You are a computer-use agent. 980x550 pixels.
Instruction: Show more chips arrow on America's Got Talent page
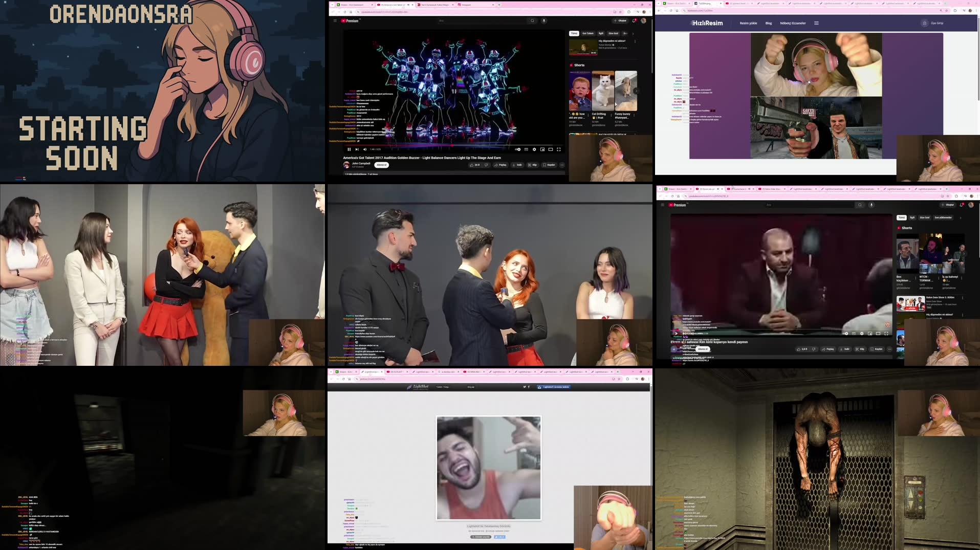pyautogui.click(x=633, y=34)
